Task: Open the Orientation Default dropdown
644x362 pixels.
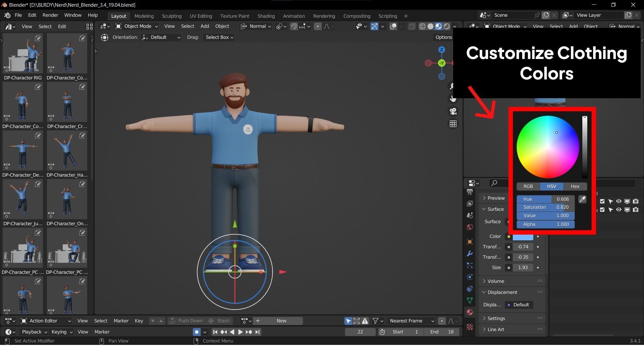Action: (161, 37)
